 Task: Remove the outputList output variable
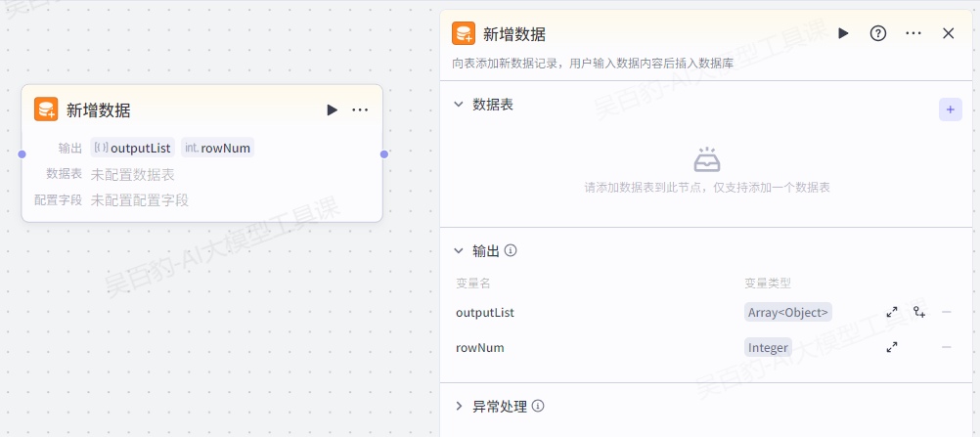946,312
